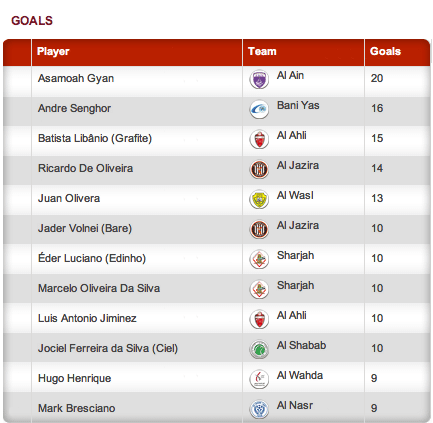
Task: Click the Al Nasr blue crest icon
Action: [259, 409]
